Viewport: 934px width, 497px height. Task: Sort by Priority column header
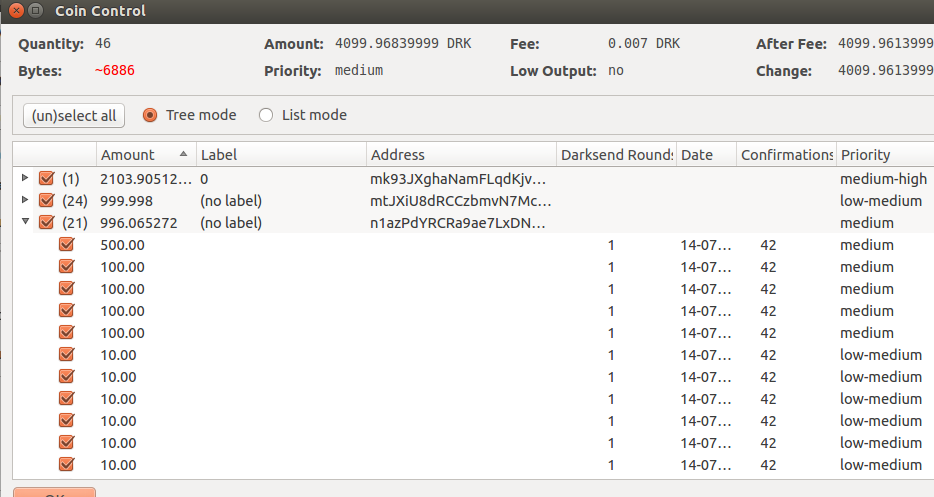[885, 155]
